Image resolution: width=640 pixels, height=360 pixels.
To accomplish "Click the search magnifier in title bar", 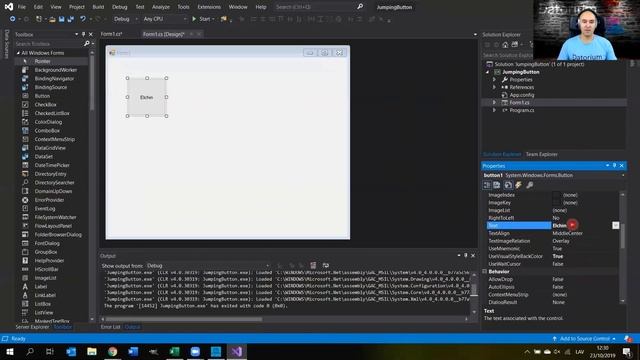I will coord(360,7).
